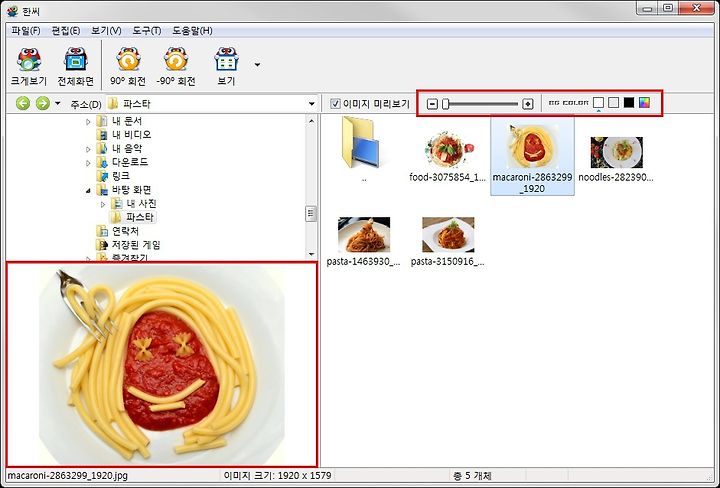Click the tree scrollbar thumb
This screenshot has width=720, height=488.
coord(311,213)
